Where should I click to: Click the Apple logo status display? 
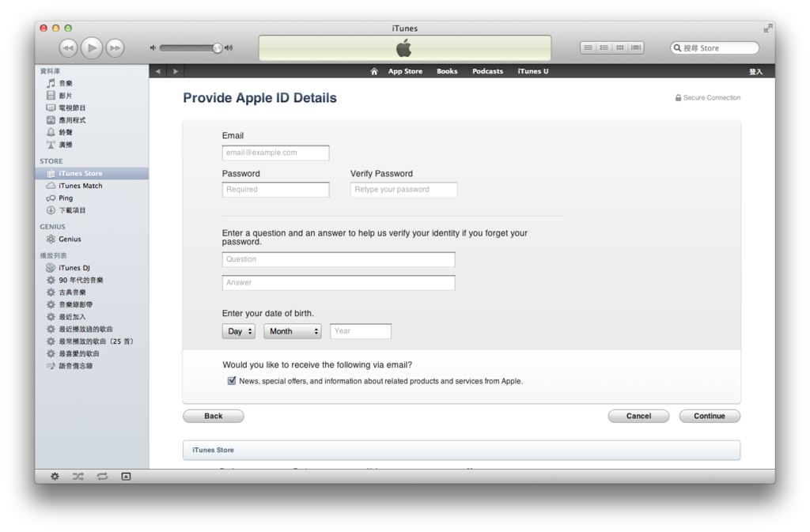[404, 48]
